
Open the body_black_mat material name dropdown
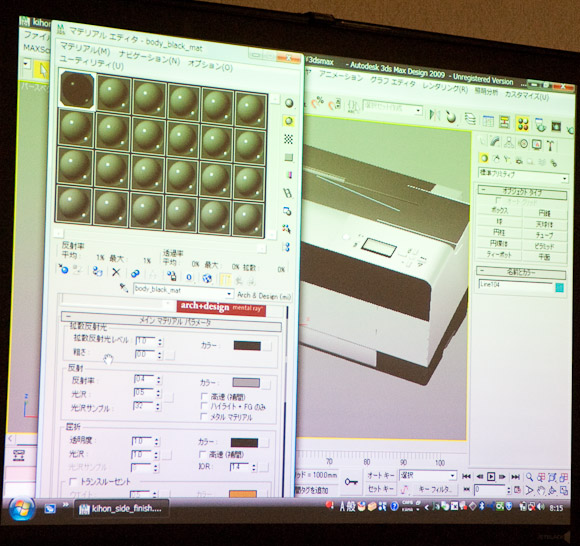[229, 294]
